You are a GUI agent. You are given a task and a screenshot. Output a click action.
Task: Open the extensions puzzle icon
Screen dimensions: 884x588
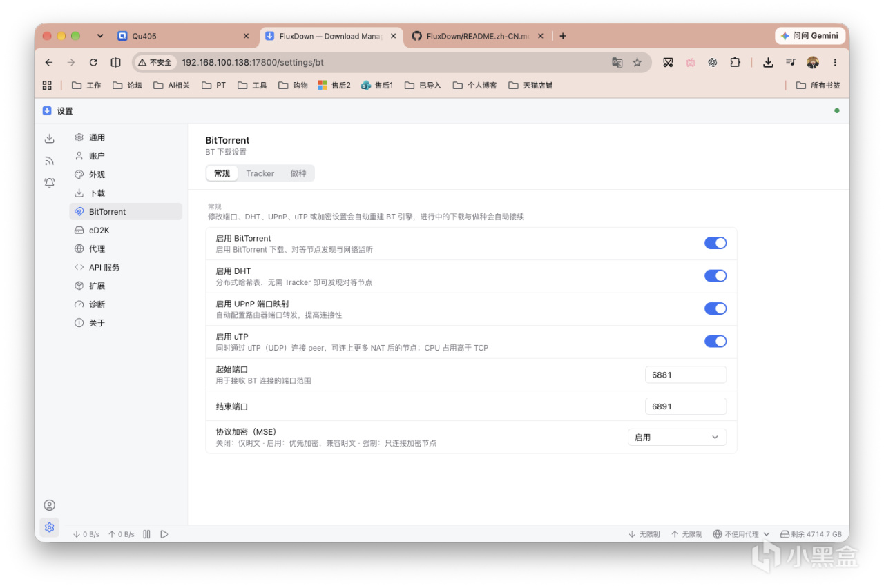[735, 62]
